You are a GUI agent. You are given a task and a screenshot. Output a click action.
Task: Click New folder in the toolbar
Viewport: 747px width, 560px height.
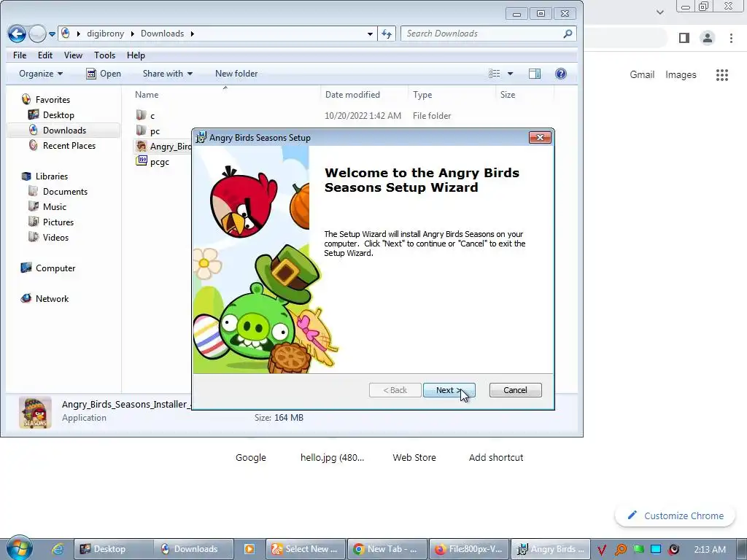236,74
